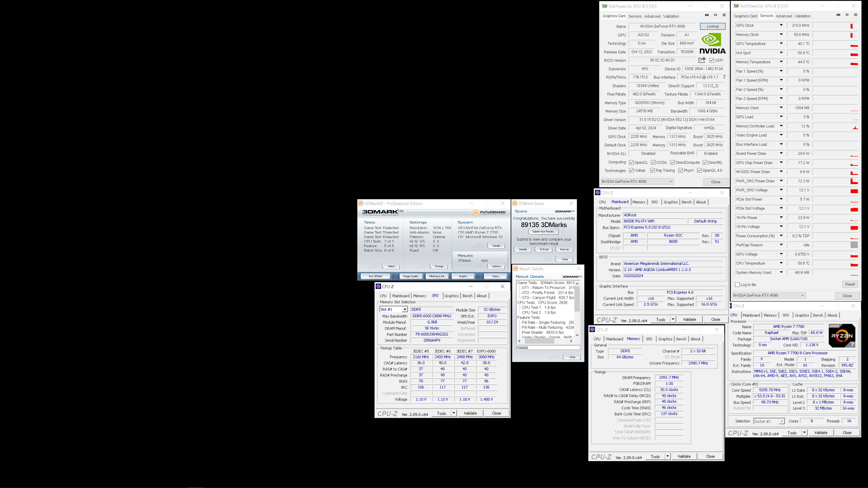The height and width of the screenshot is (488, 868).
Task: Click the Lookup button in GPU-Z
Action: 712,26
